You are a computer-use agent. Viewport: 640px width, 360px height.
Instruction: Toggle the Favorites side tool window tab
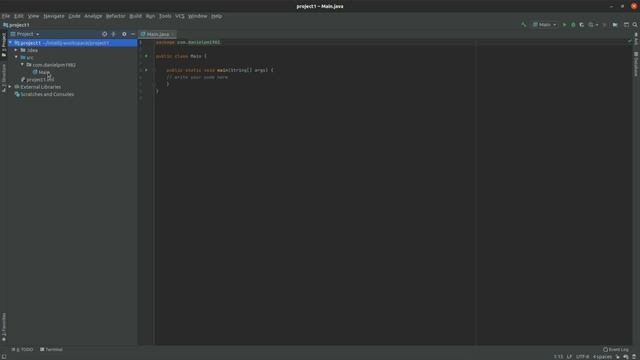click(4, 327)
